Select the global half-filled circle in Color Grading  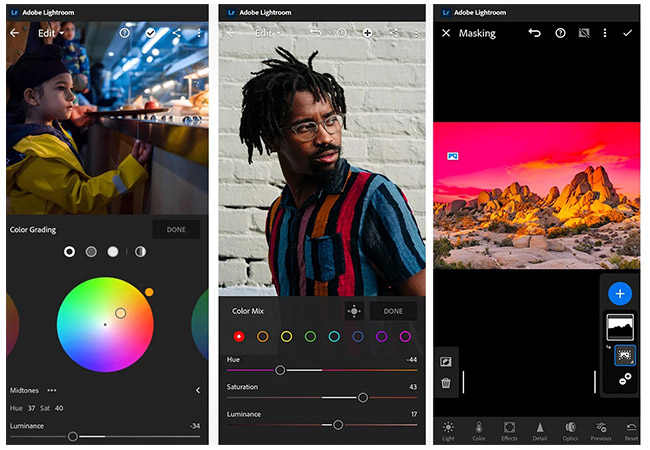click(x=140, y=251)
